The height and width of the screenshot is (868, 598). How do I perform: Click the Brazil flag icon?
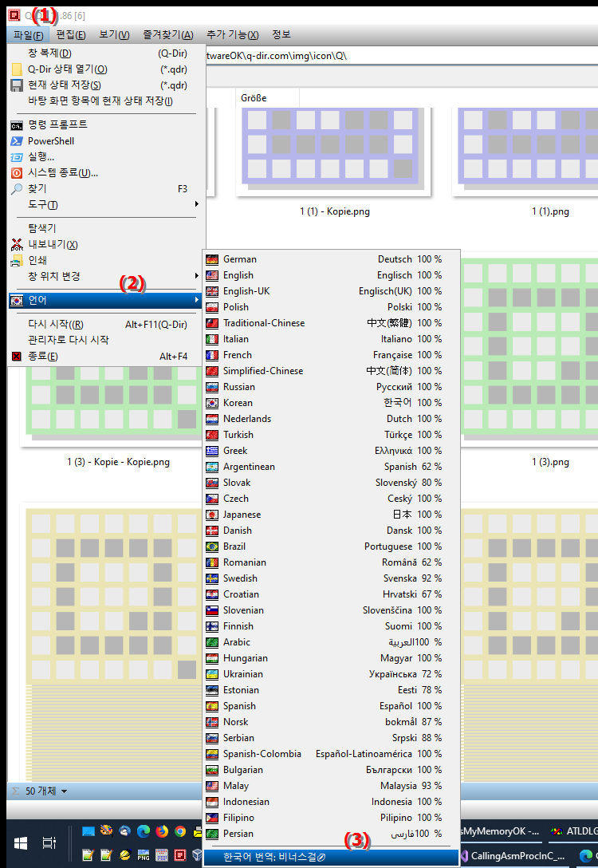coord(212,547)
